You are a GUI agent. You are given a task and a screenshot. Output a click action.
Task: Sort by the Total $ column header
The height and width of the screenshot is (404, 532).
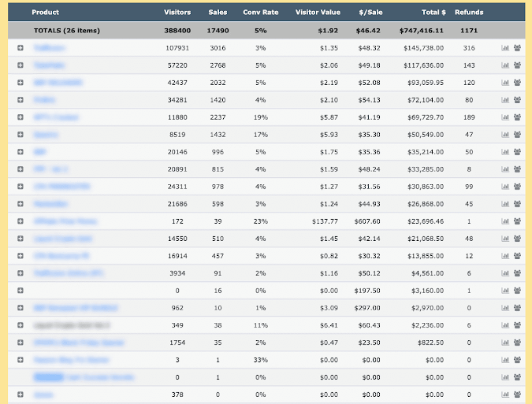click(433, 12)
